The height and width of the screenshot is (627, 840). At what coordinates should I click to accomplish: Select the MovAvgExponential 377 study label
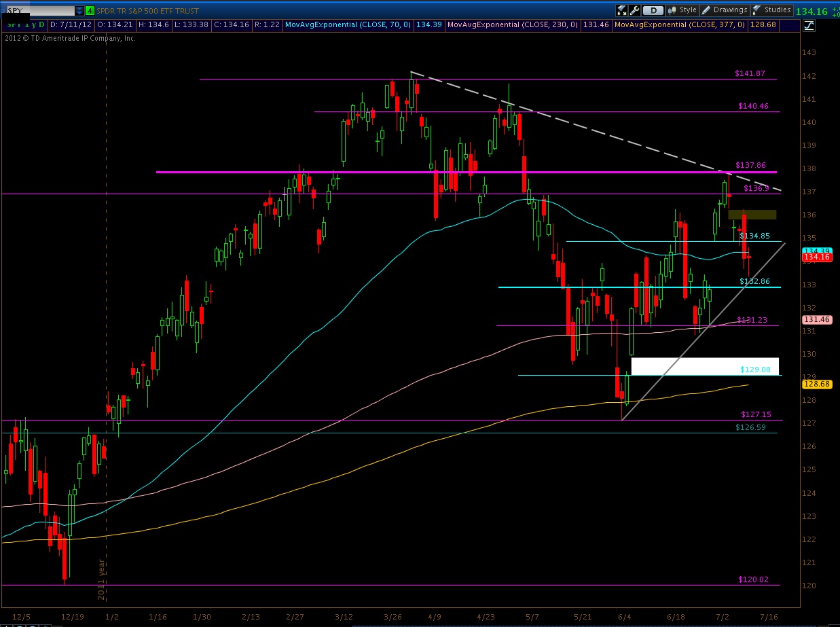[679, 24]
